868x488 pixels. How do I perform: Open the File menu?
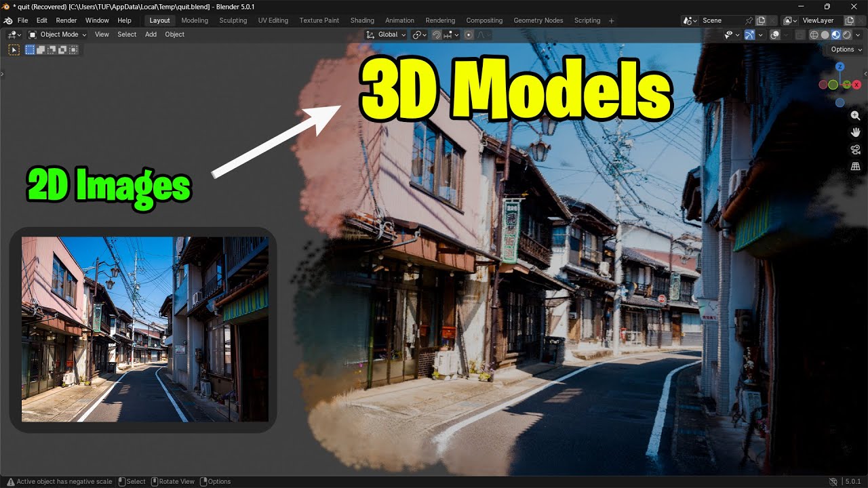22,20
